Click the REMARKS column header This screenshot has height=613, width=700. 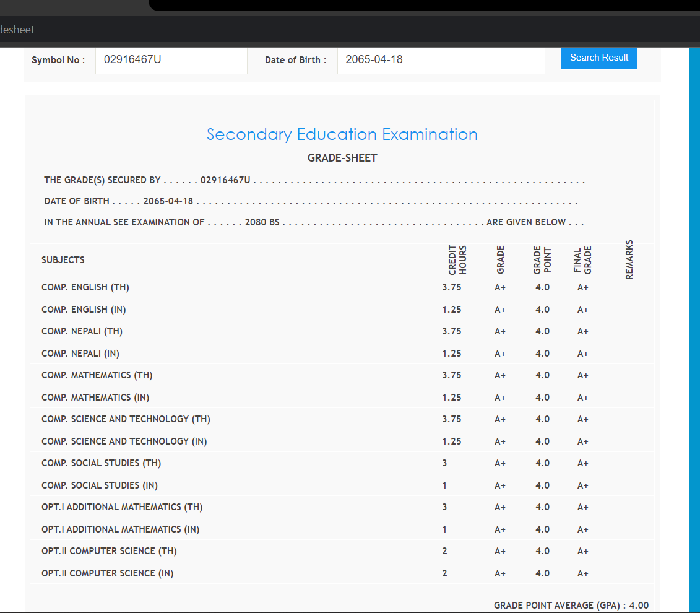629,260
